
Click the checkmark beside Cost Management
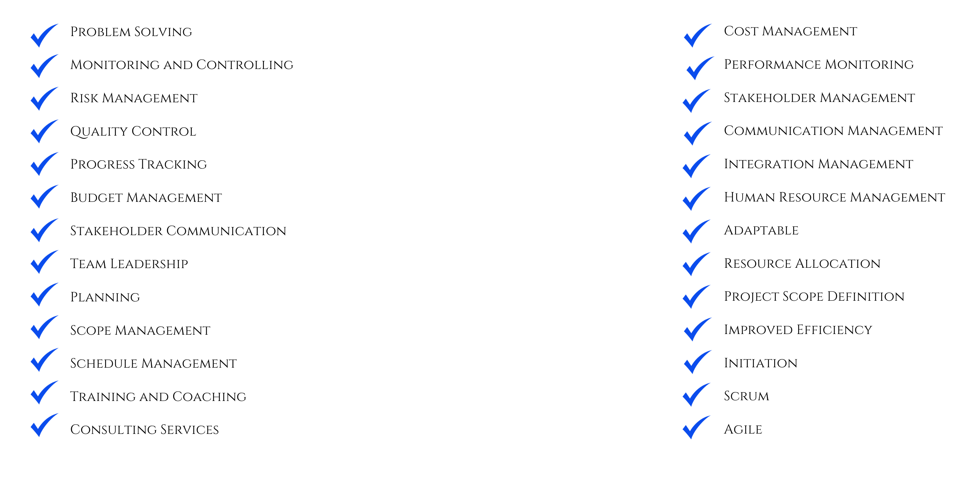[697, 35]
